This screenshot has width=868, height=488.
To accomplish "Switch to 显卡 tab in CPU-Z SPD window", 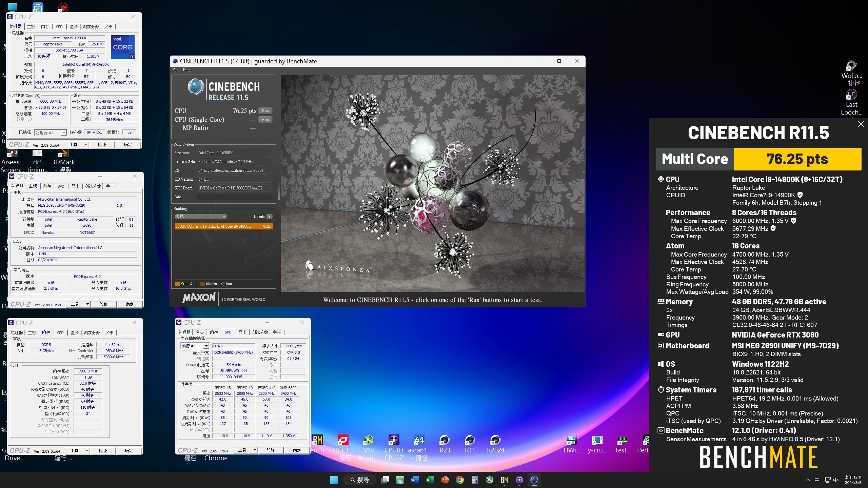I will tap(242, 332).
